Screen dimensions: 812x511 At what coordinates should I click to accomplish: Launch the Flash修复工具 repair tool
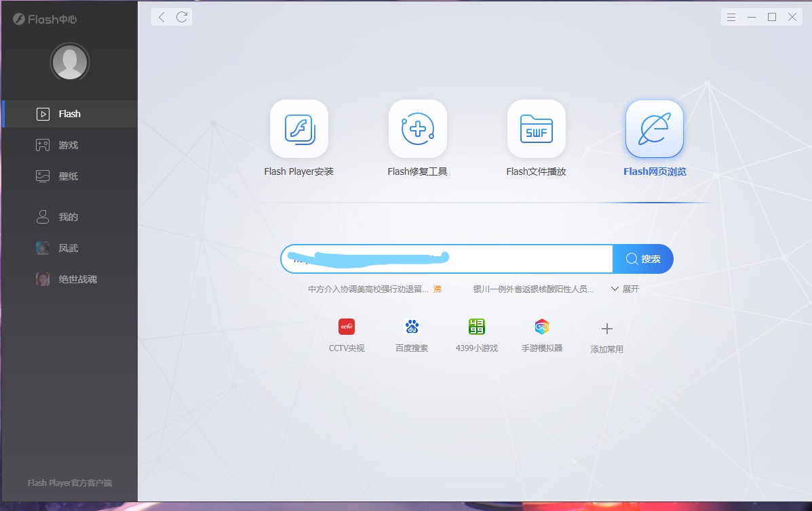pyautogui.click(x=417, y=129)
